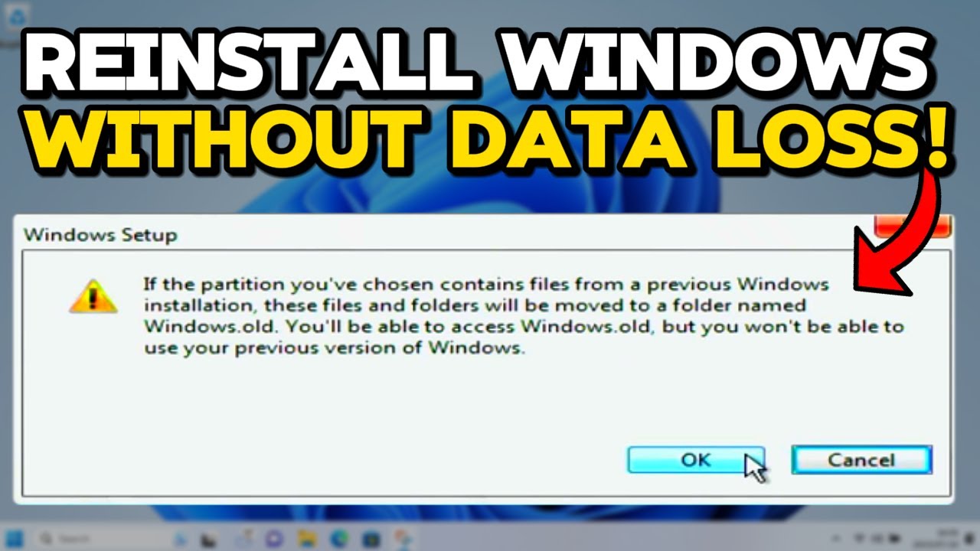980x551 pixels.
Task: Close the Windows Setup dialog via red button
Action: pyautogui.click(x=913, y=227)
